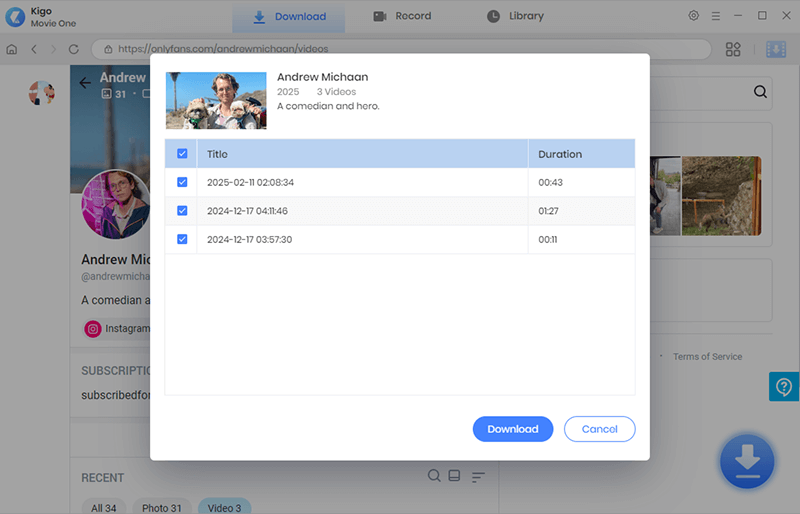
Task: Click the Cancel button in dialog
Action: tap(599, 429)
